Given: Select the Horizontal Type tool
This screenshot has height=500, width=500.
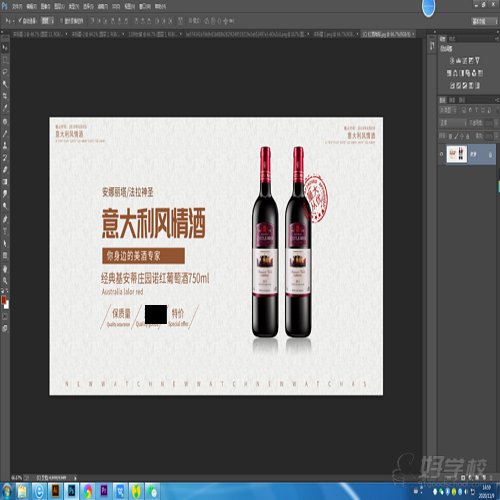Looking at the screenshot, I should click(5, 231).
